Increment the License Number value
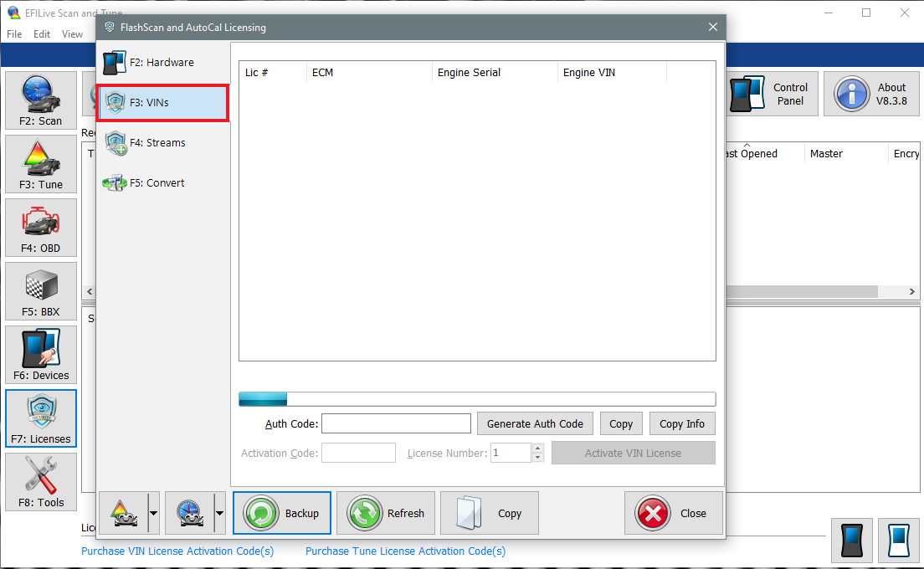Image resolution: width=924 pixels, height=569 pixels. [x=538, y=449]
